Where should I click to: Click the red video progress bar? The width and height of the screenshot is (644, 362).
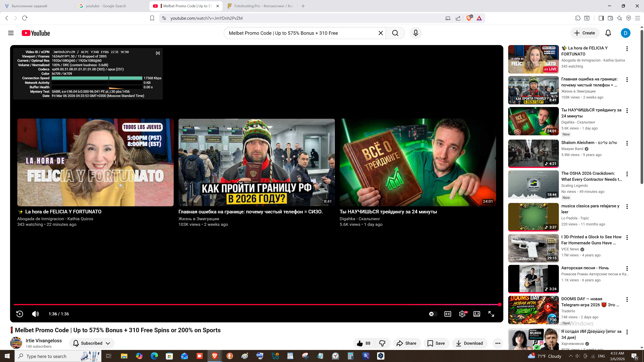(x=250, y=304)
